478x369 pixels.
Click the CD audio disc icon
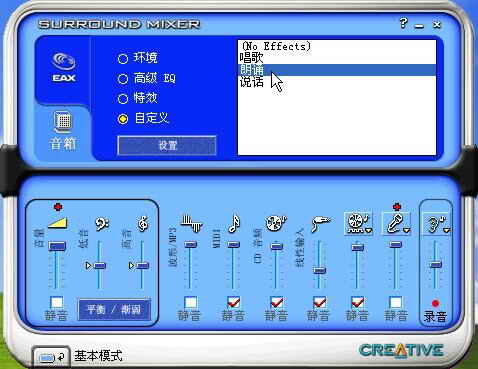pos(276,223)
